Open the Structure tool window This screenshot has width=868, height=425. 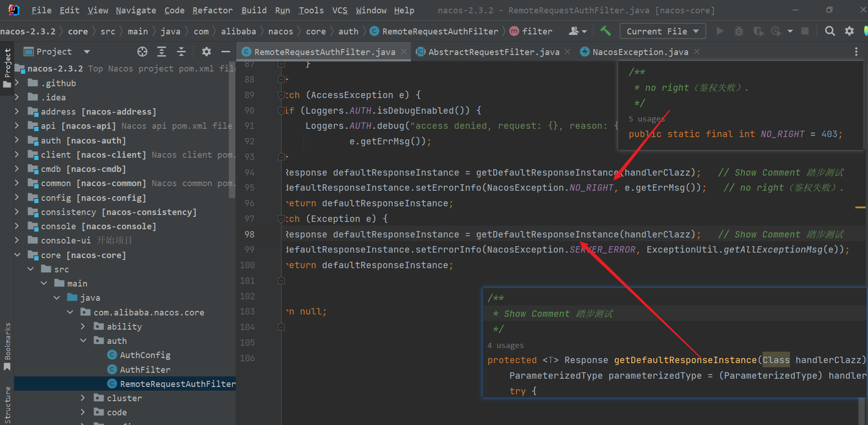point(7,404)
